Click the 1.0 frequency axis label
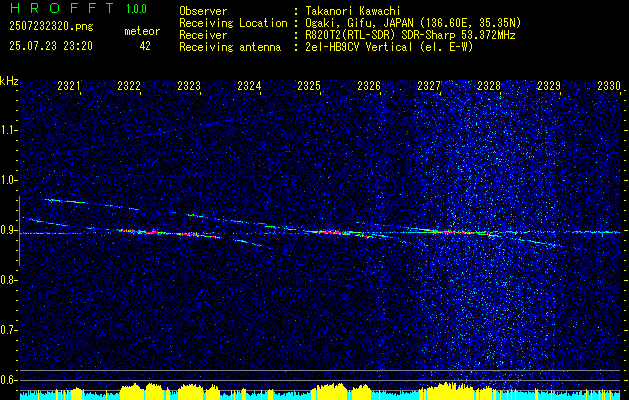This screenshot has width=629, height=400. click(8, 180)
